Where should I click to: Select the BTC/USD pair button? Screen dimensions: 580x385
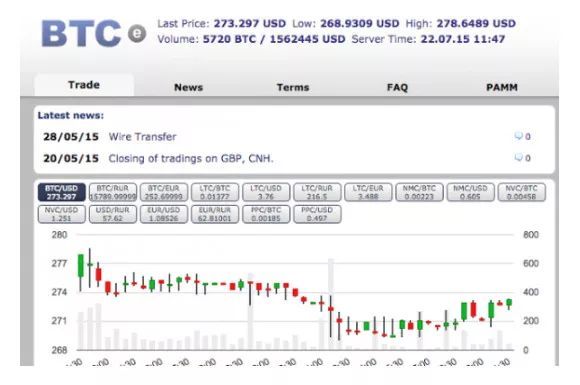pos(61,192)
